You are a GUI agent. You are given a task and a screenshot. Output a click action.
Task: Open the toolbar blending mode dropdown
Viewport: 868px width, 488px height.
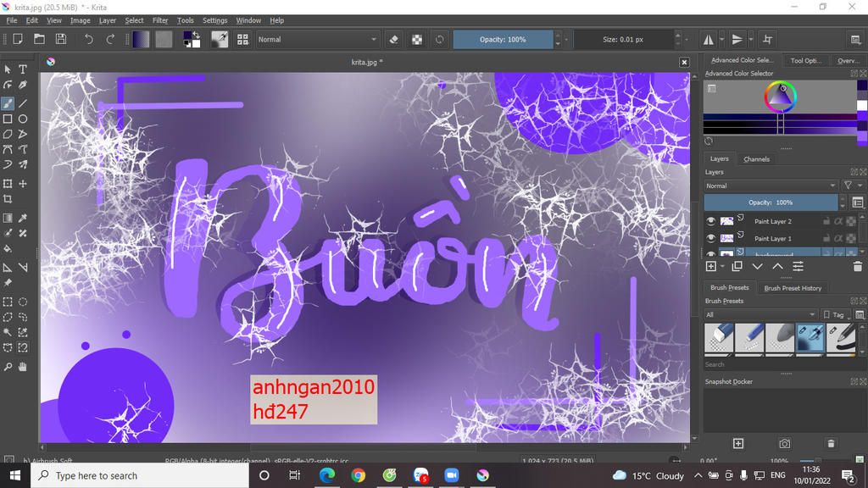point(317,39)
